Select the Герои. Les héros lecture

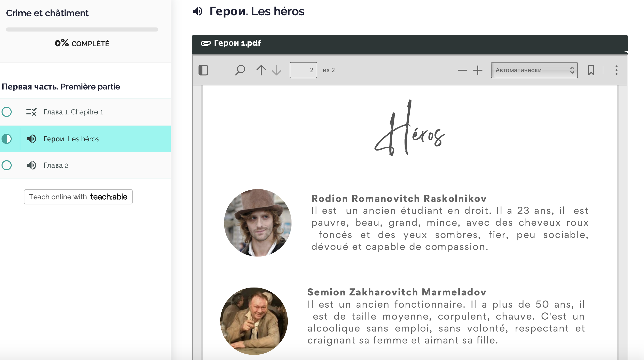pyautogui.click(x=85, y=139)
